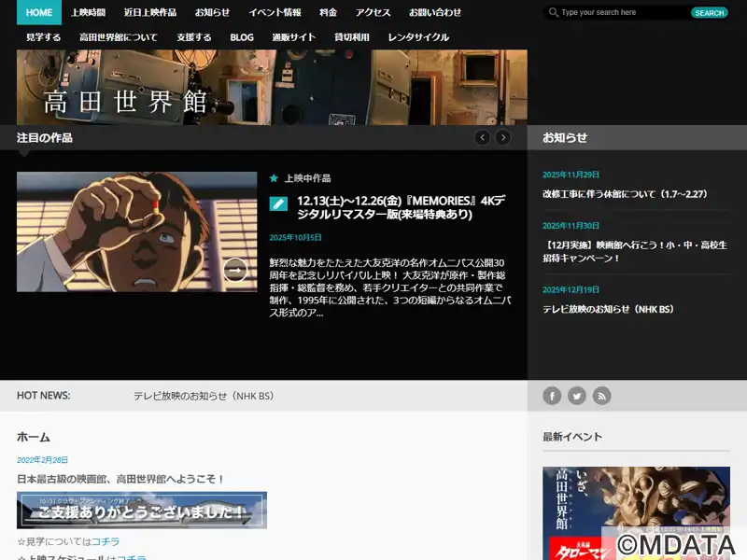
Task: Open the レンタサイクル menu item
Action: click(418, 37)
